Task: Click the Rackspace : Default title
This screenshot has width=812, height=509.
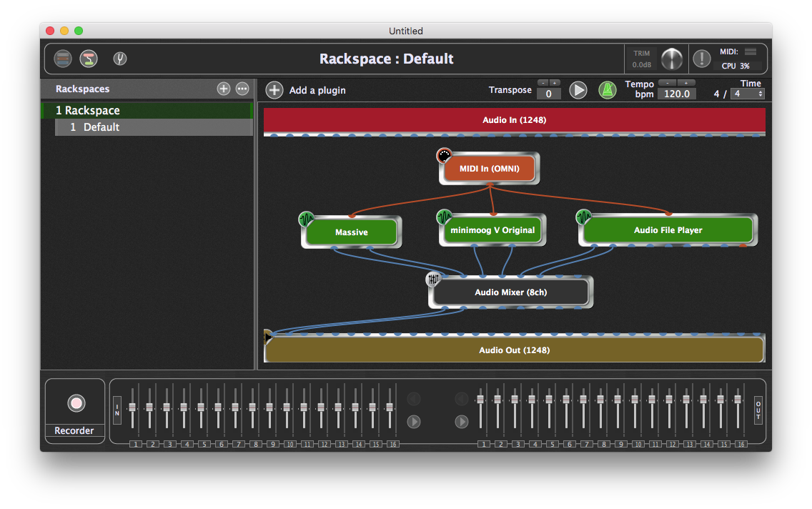Action: [x=386, y=59]
